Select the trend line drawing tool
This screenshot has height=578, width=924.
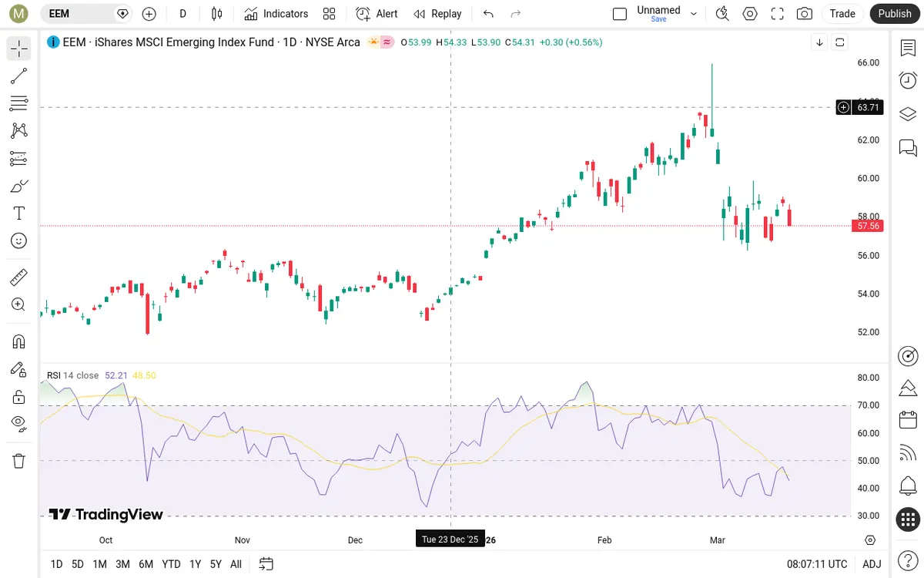click(19, 76)
